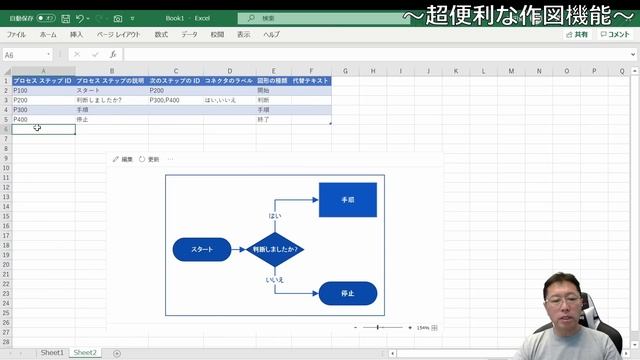This screenshot has width=640, height=360.
Task: Select column M header
Action: coord(511,71)
